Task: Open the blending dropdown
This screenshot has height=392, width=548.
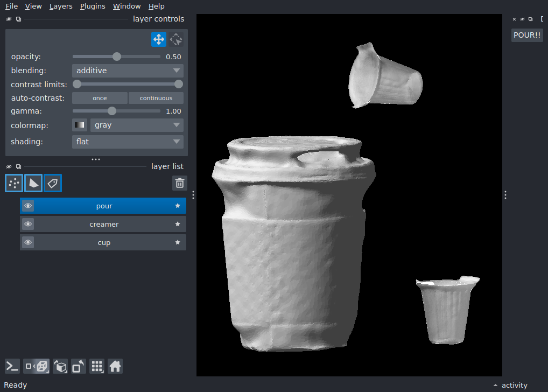Action: point(128,71)
